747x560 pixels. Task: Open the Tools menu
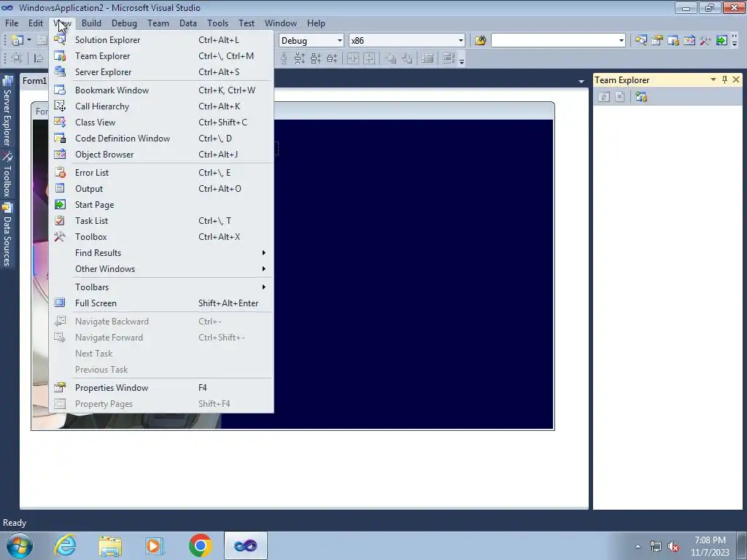coord(217,23)
